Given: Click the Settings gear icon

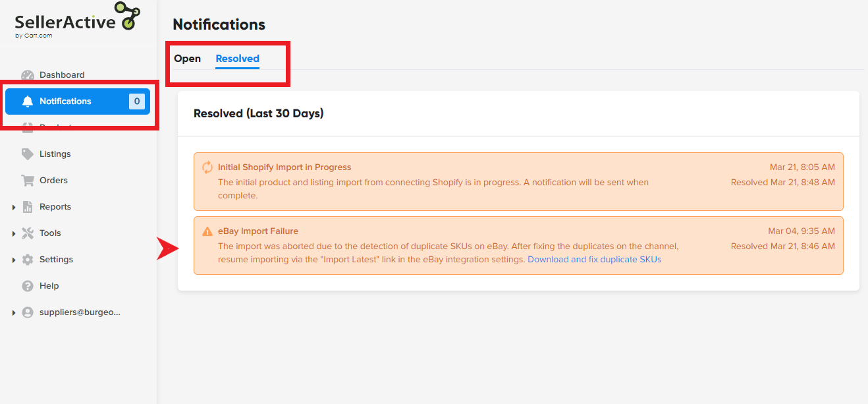Looking at the screenshot, I should (x=28, y=260).
